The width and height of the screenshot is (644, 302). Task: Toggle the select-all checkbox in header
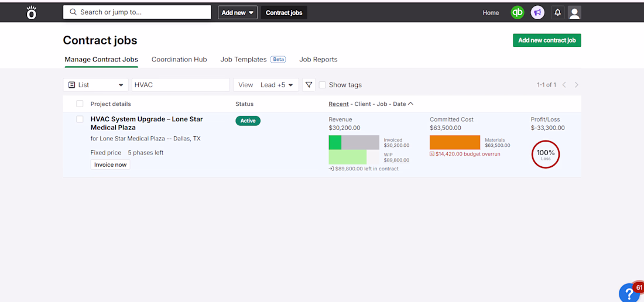point(80,104)
